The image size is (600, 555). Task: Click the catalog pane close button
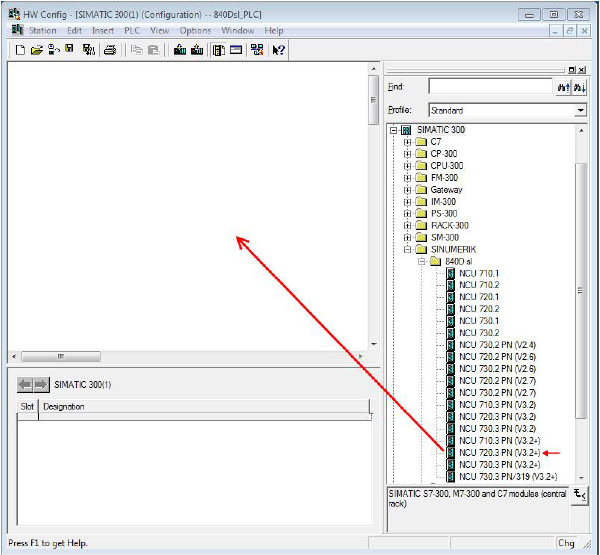pyautogui.click(x=582, y=70)
